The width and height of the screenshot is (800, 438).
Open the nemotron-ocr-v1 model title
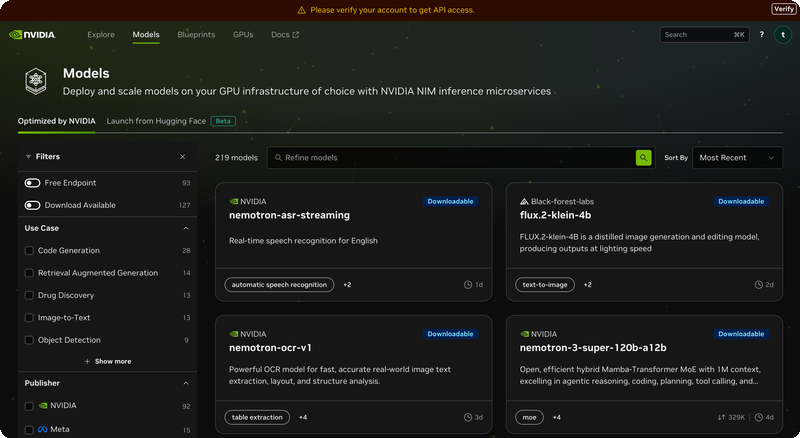[270, 348]
